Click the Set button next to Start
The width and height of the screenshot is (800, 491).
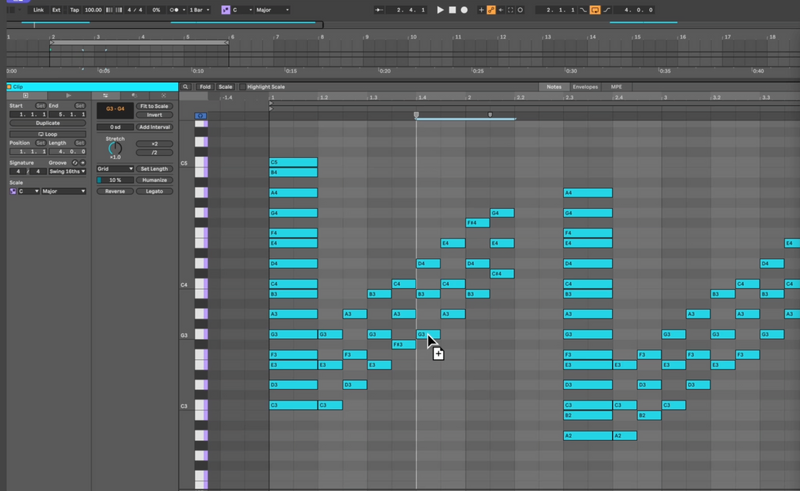[40, 106]
